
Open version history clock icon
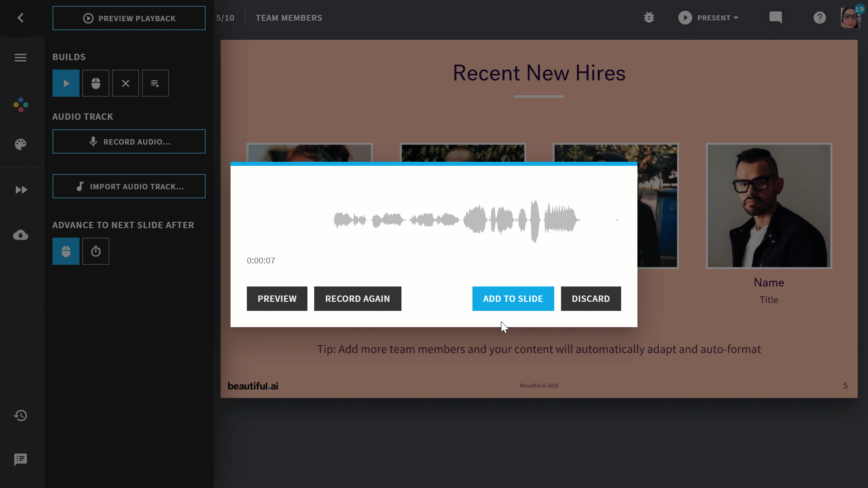pyautogui.click(x=20, y=415)
